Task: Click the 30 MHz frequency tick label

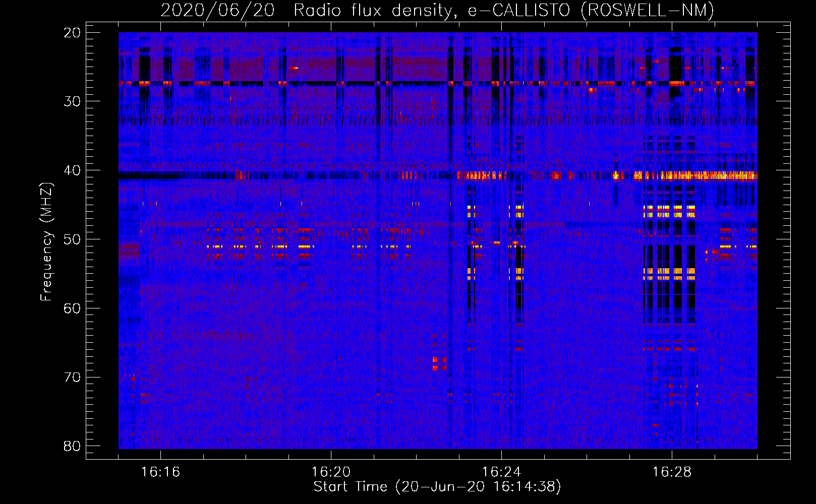Action: [x=72, y=101]
